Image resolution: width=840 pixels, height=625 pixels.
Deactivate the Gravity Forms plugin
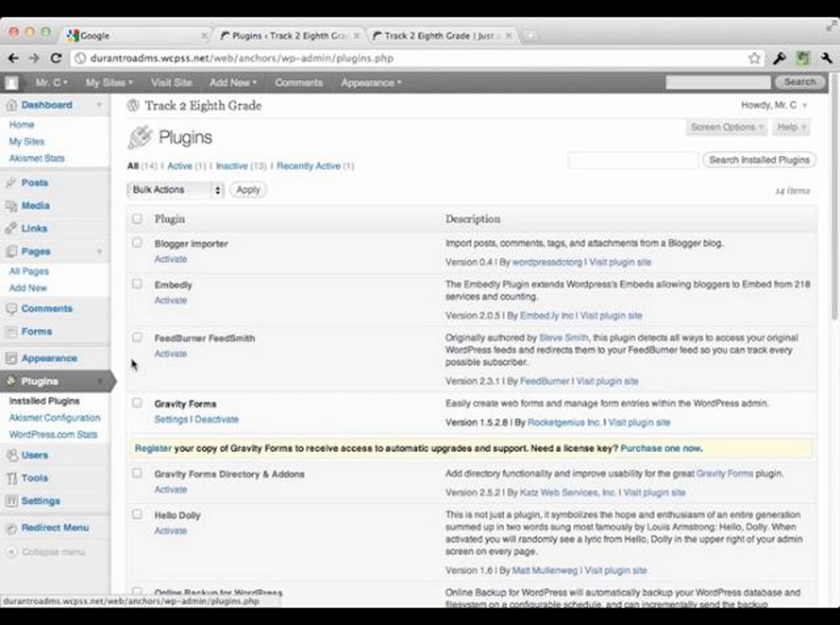pos(217,419)
